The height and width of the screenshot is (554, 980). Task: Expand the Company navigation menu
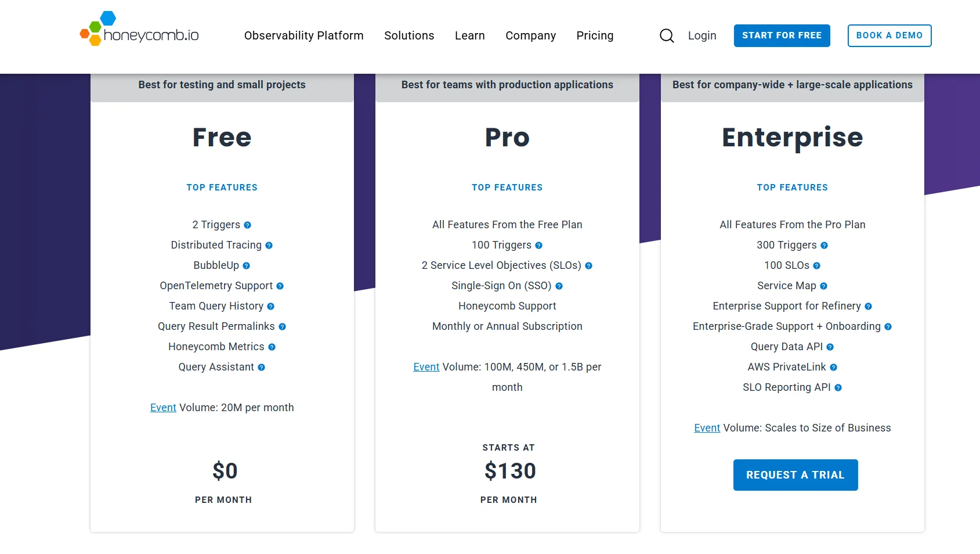(x=530, y=35)
